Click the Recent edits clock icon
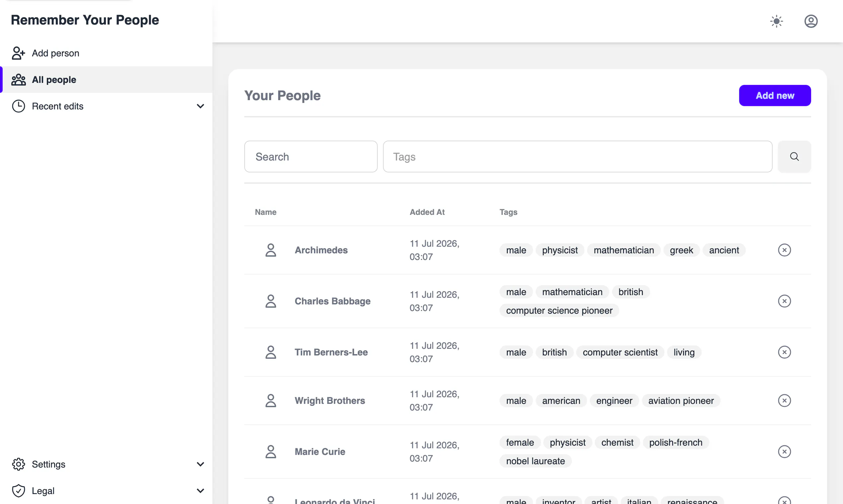Viewport: 843px width, 504px height. tap(18, 106)
